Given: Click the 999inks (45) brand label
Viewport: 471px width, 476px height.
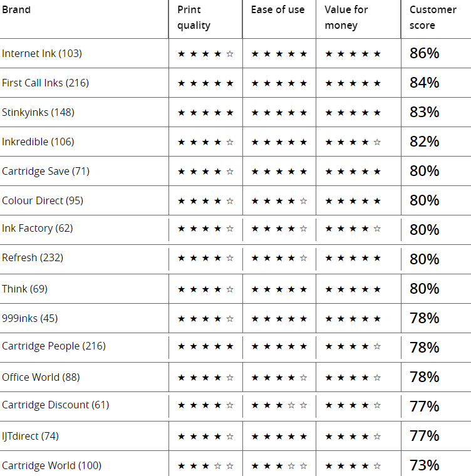Looking at the screenshot, I should point(30,318).
